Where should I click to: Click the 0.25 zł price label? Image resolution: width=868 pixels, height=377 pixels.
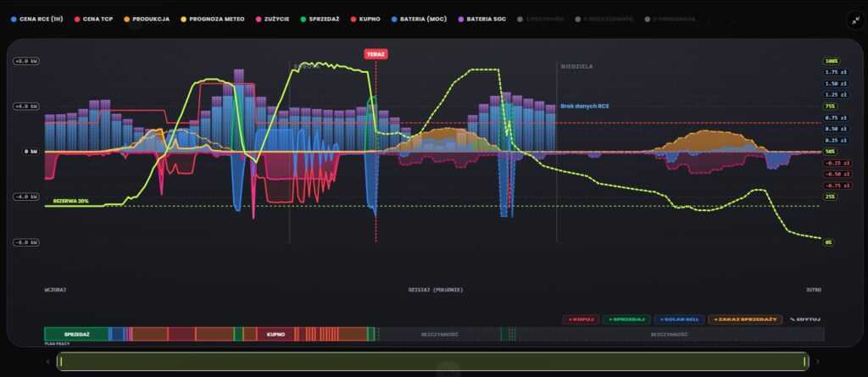(x=835, y=140)
